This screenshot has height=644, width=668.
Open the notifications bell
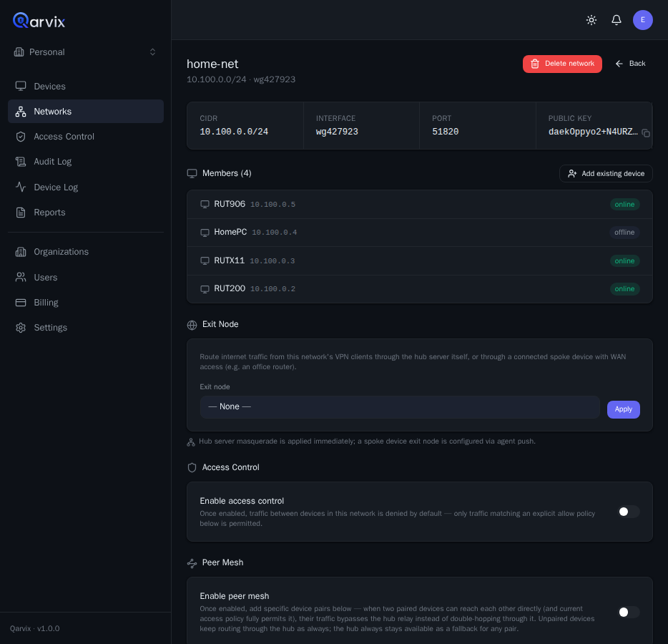click(616, 20)
